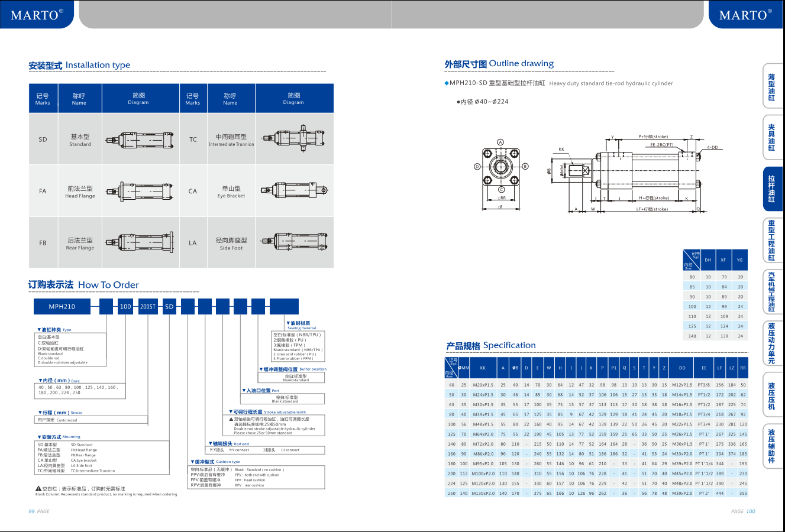785x532 pixels.
Task: Click the 99 PAGE footer number
Action: tap(39, 511)
